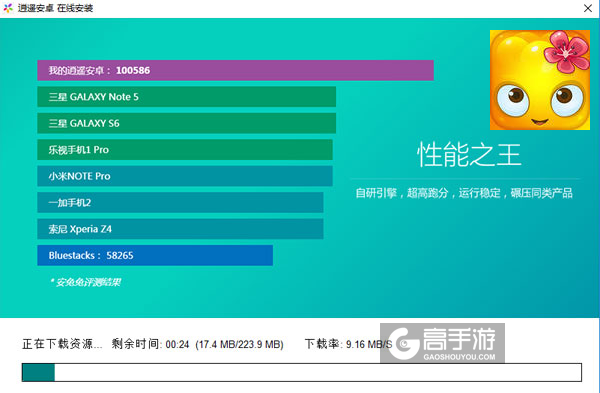The image size is (600, 393).
Task: Click the yellow jelly game icon
Action: click(x=540, y=80)
